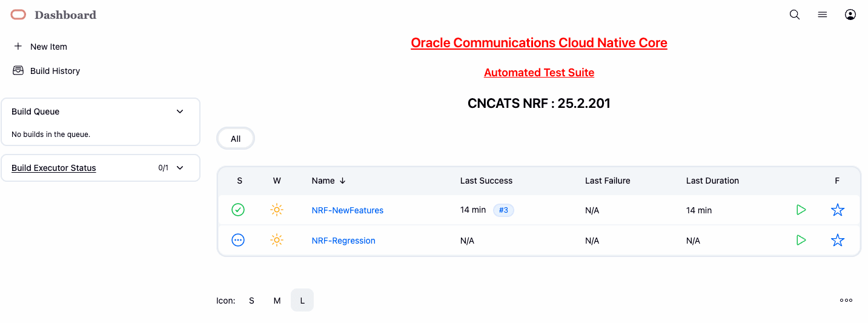The height and width of the screenshot is (323, 868).
Task: Click the Dashboard breadcrumb title
Action: pyautogui.click(x=65, y=15)
